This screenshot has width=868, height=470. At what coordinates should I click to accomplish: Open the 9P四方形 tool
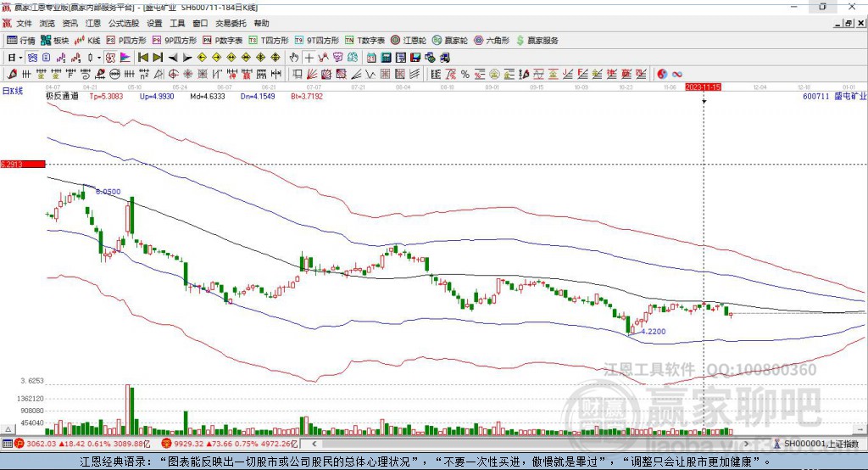[175, 41]
